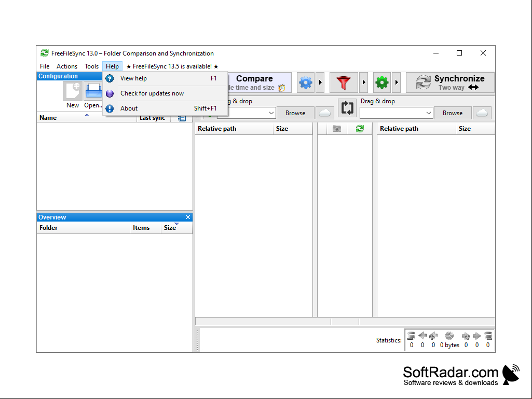Click the left-side Browse button
The width and height of the screenshot is (532, 399).
pyautogui.click(x=295, y=113)
